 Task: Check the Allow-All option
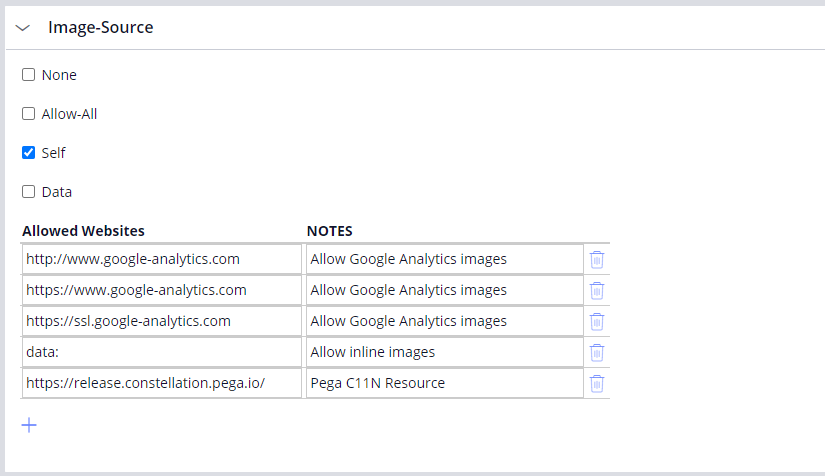[29, 114]
